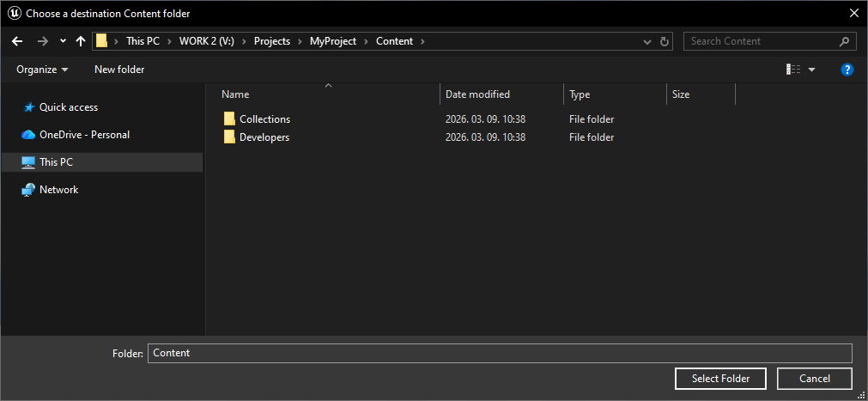Viewport: 868px width, 401px height.
Task: Go up one folder level
Action: pyautogui.click(x=81, y=41)
